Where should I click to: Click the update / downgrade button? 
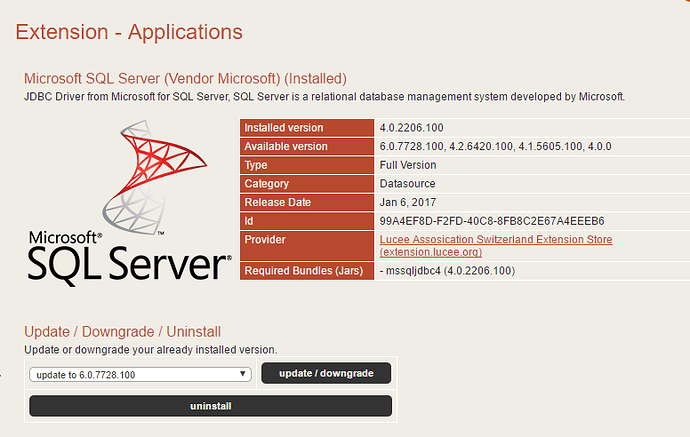(x=326, y=373)
